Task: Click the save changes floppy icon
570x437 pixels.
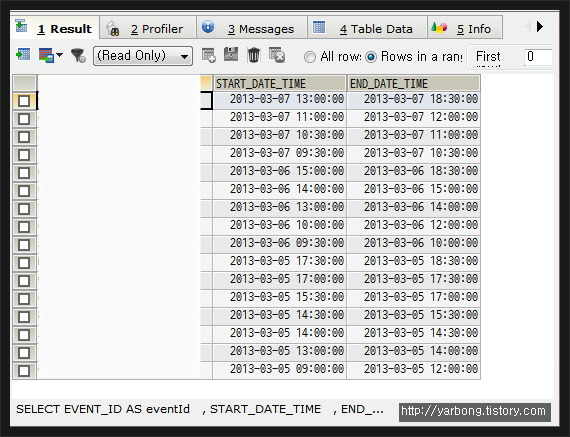Action: pos(231,55)
